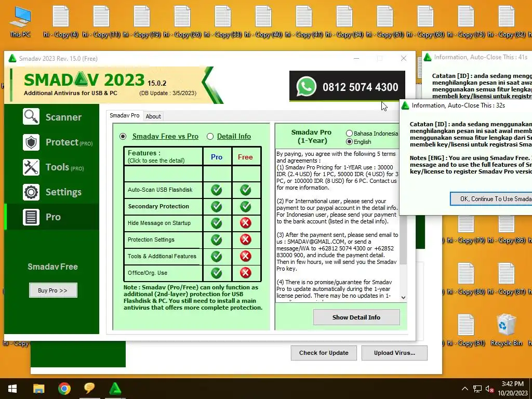Open the Scanner section magnifier icon
The height and width of the screenshot is (399, 532).
[x=31, y=117]
